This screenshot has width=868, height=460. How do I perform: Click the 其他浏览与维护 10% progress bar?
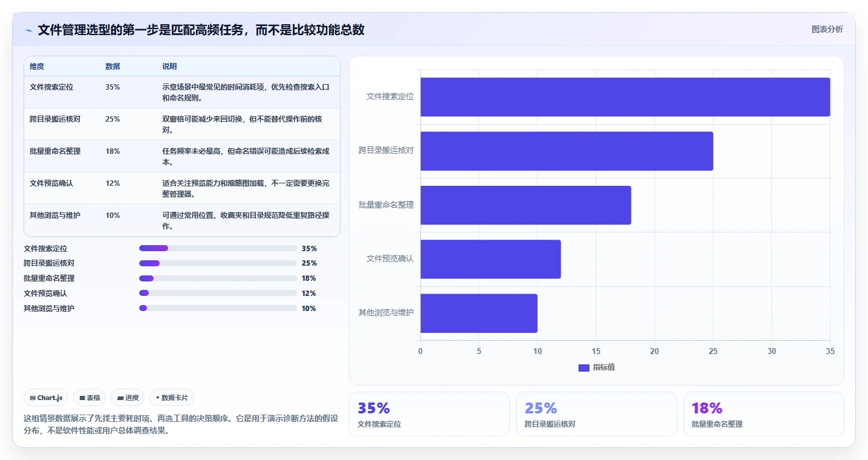tap(218, 308)
